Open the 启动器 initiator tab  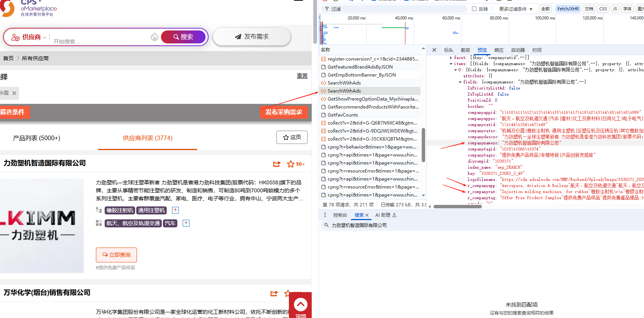click(518, 50)
